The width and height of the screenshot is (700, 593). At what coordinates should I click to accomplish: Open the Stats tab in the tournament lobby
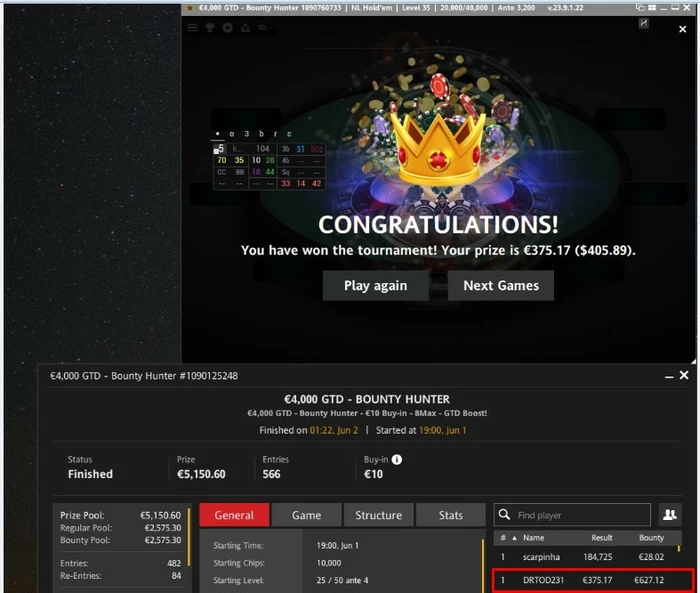[451, 515]
